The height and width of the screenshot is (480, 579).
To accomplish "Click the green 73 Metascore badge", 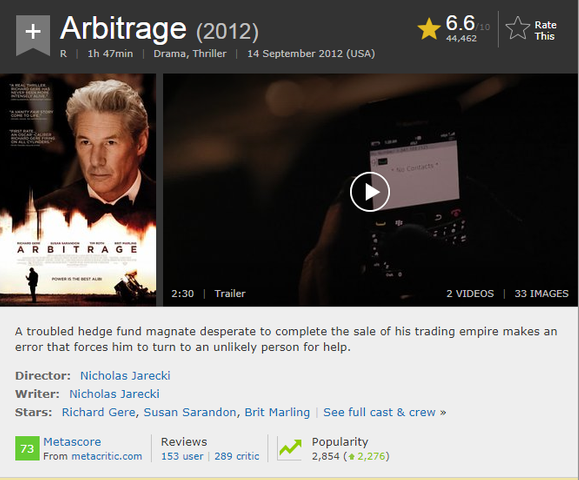I will 27,448.
